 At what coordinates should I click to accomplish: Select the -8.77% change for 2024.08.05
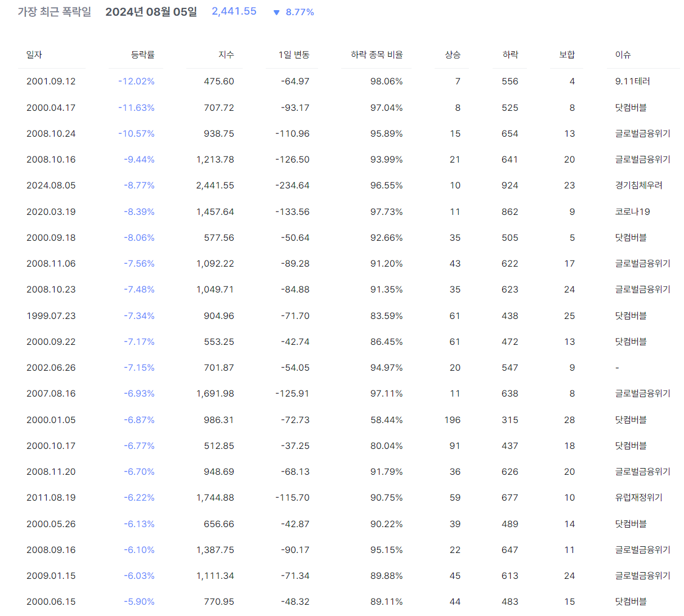(x=138, y=185)
